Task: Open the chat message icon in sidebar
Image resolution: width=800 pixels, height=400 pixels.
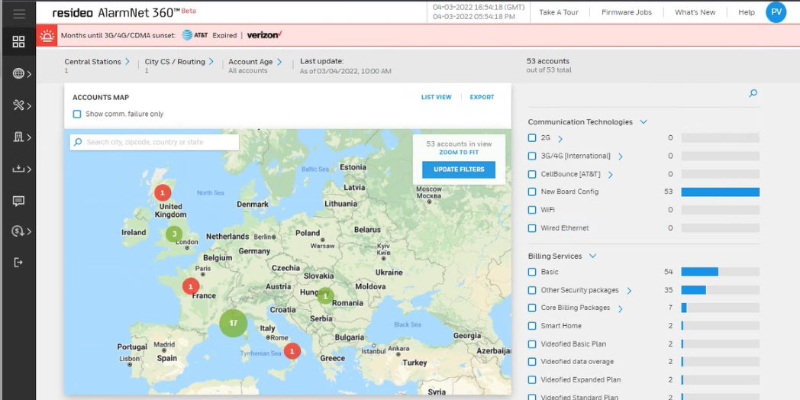Action: click(18, 200)
